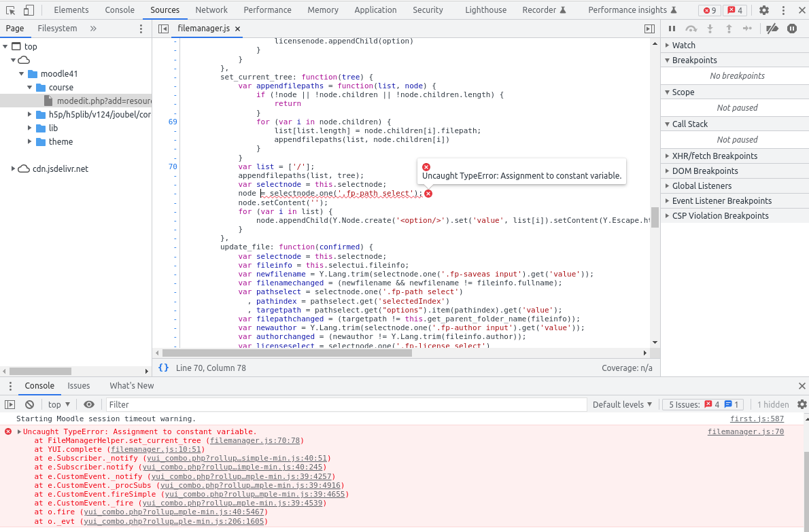Click the red error count badge showing 9
This screenshot has height=532, width=809.
(x=710, y=10)
